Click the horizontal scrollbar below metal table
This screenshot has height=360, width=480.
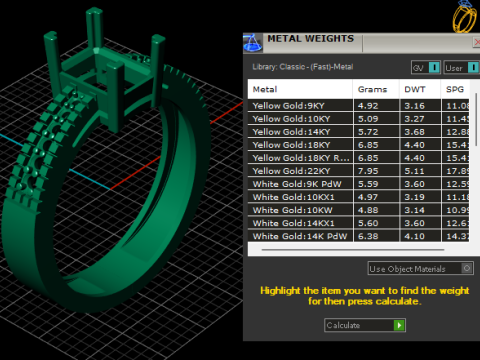point(353,249)
